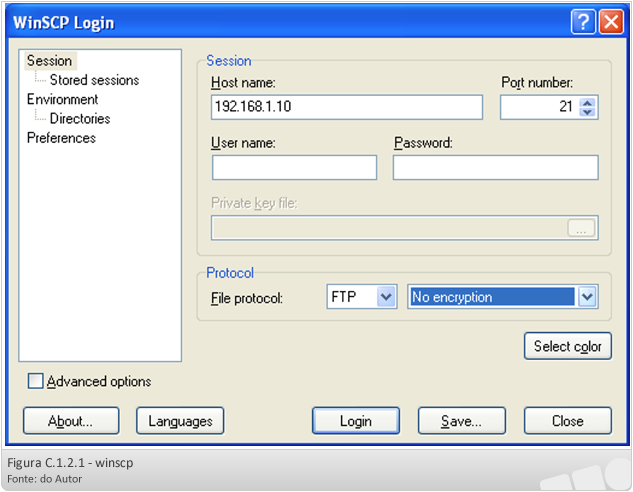The width and height of the screenshot is (633, 492).
Task: Select Environment in the tree
Action: coord(62,99)
